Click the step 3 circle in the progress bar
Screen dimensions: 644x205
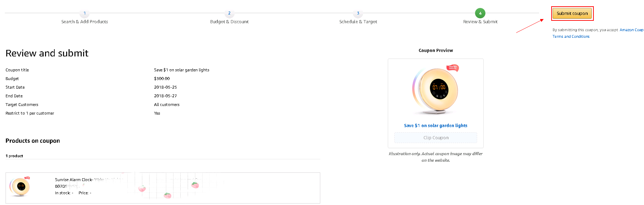pyautogui.click(x=358, y=13)
